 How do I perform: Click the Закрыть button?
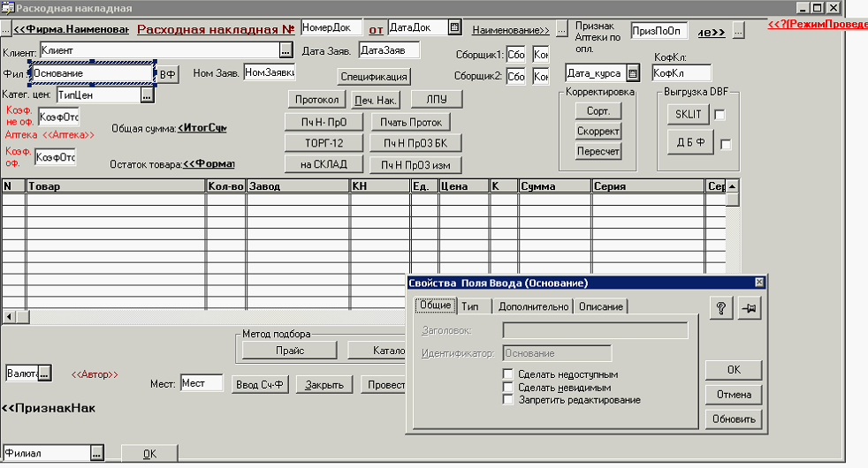[324, 384]
